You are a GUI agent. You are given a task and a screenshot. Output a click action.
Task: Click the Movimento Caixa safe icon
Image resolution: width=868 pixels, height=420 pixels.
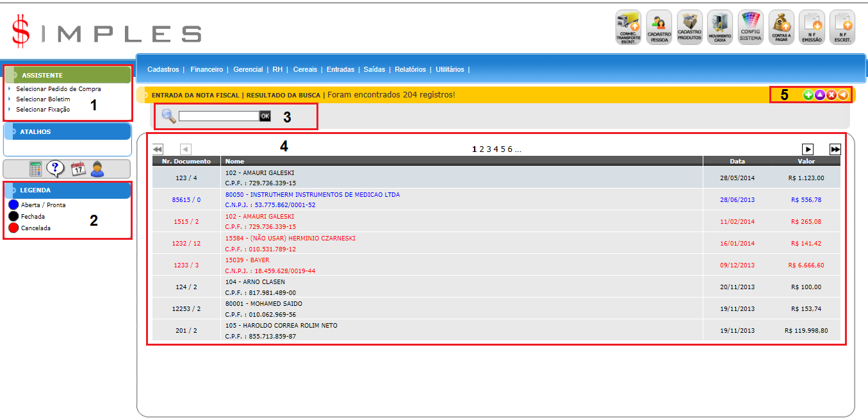click(x=720, y=27)
